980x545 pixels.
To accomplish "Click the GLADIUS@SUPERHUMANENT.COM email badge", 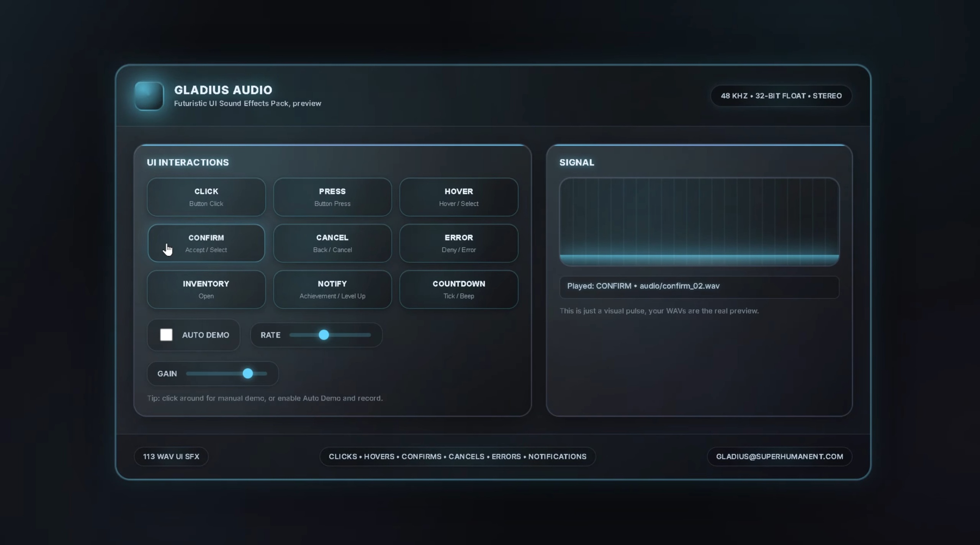I will pyautogui.click(x=779, y=457).
